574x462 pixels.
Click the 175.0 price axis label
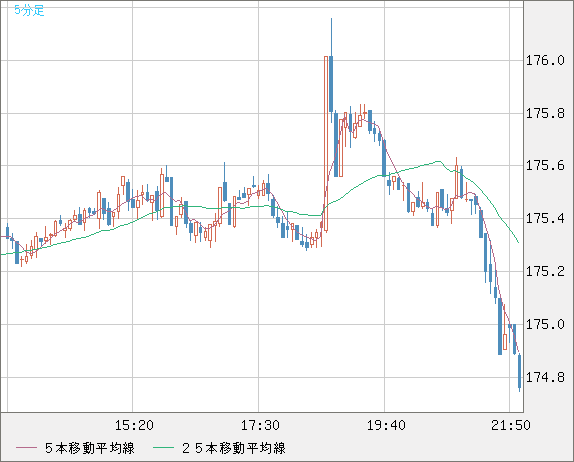pos(545,324)
